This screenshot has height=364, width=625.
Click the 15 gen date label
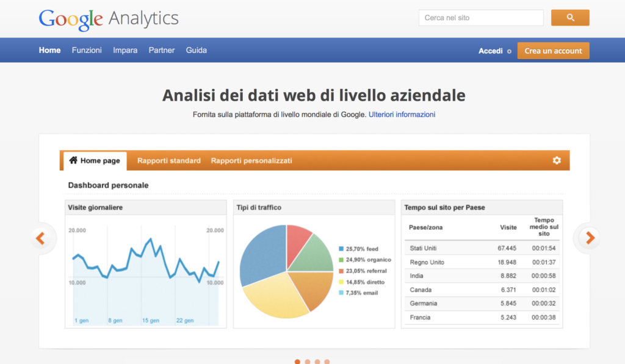tap(151, 320)
